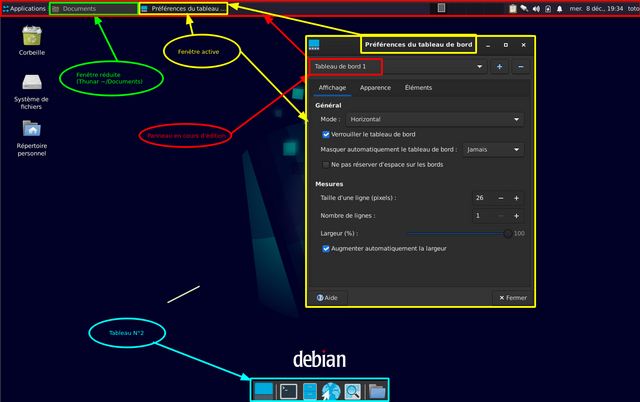Launch the web browser globe icon in the dock
Image resolution: width=640 pixels, height=402 pixels.
(x=331, y=391)
